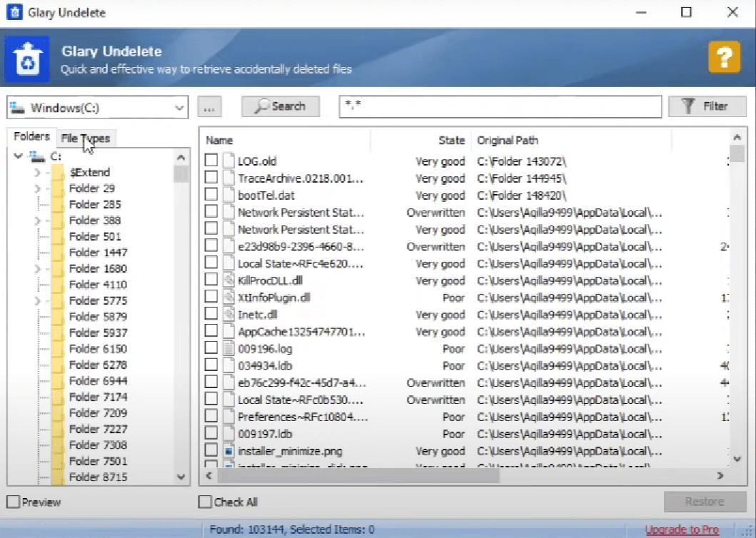Click the yellow help question mark icon
Image resolution: width=756 pixels, height=538 pixels.
point(724,57)
